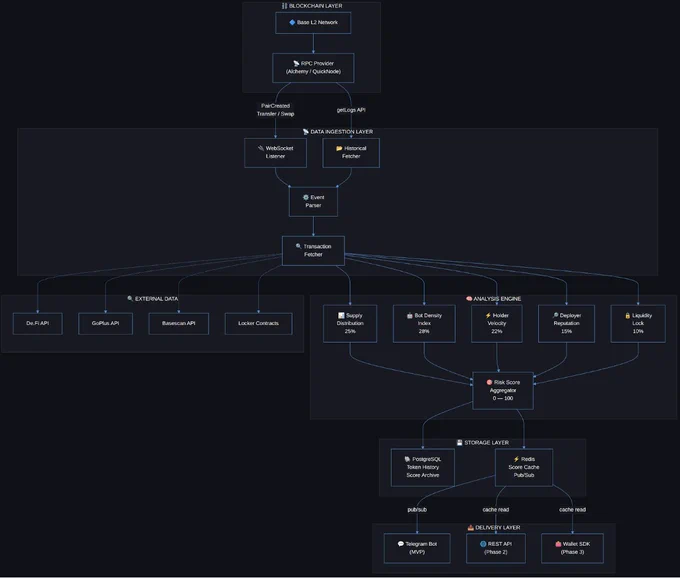The height and width of the screenshot is (578, 680).
Task: Select the Base L2 Network node
Action: tap(313, 23)
